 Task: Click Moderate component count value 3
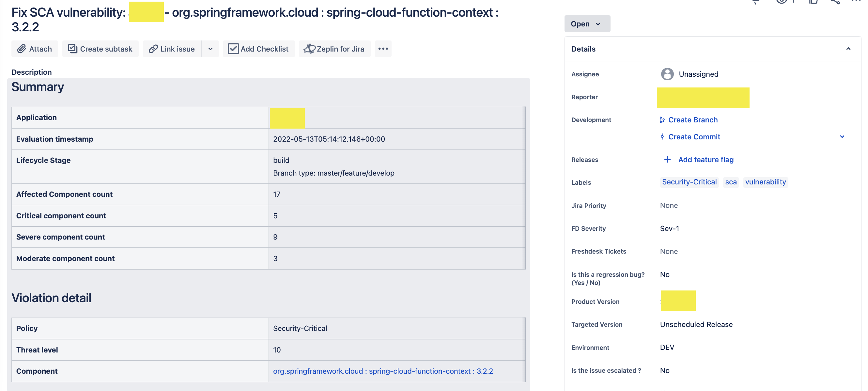pyautogui.click(x=275, y=259)
